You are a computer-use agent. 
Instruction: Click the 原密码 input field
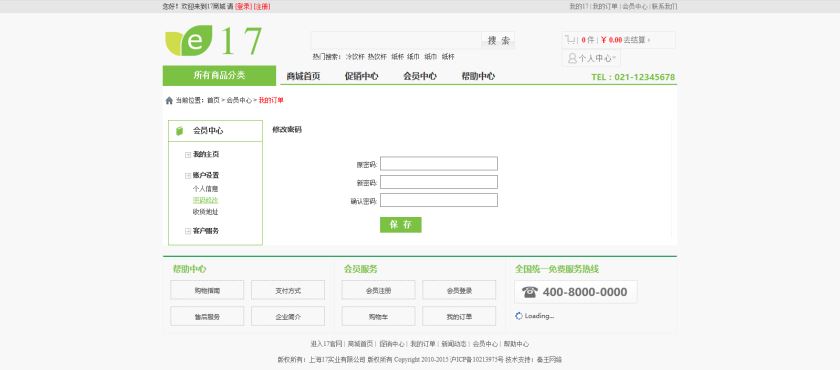click(439, 164)
